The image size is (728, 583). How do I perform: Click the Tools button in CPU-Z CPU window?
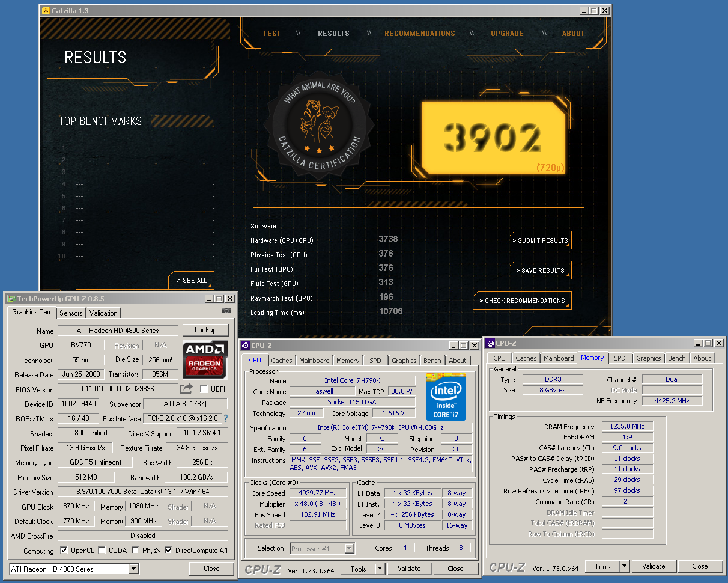(x=358, y=569)
